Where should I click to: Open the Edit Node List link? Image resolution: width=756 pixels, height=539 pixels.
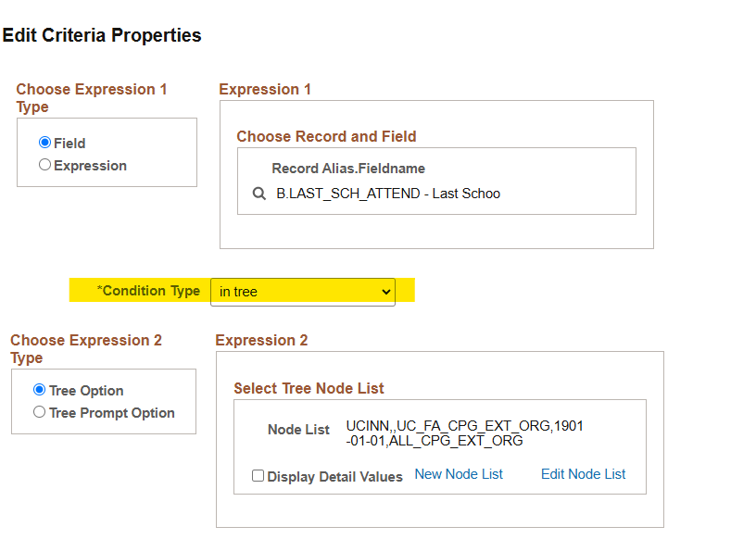(583, 474)
